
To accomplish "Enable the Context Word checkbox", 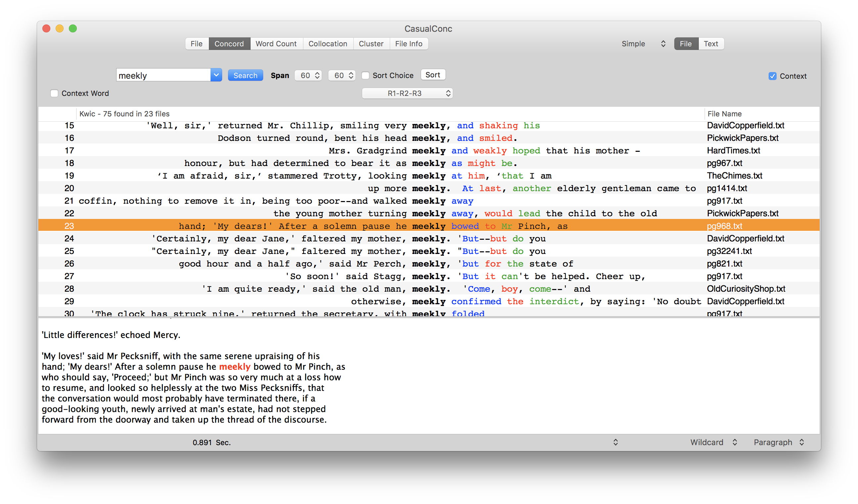I will coord(54,93).
